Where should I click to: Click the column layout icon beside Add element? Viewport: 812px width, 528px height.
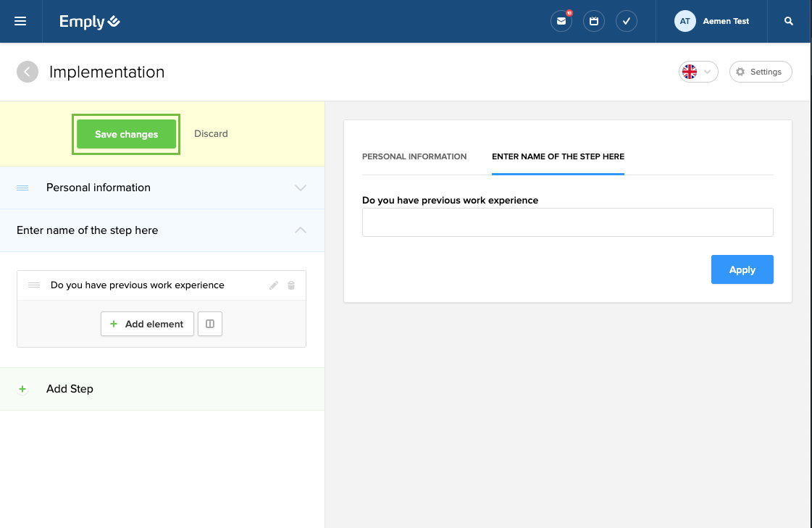click(210, 324)
